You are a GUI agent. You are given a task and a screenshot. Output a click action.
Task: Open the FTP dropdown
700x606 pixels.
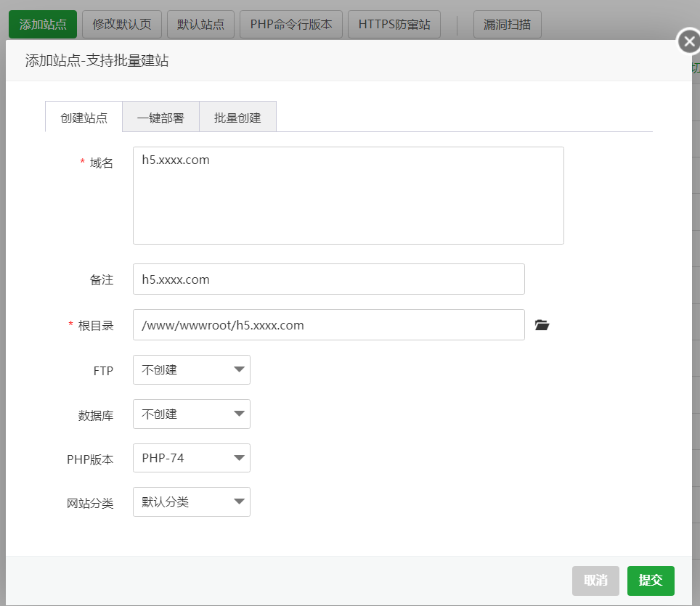coord(192,370)
